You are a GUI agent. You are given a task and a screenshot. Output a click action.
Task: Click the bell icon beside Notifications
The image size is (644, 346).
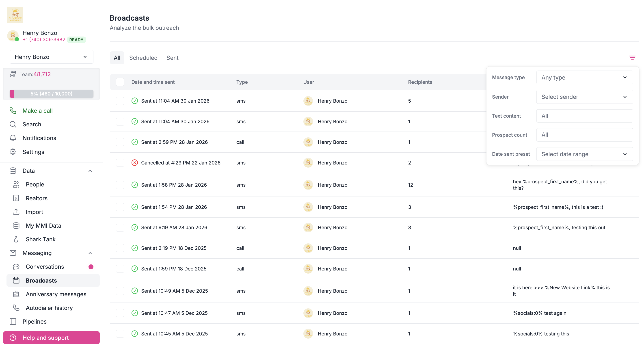coord(13,138)
